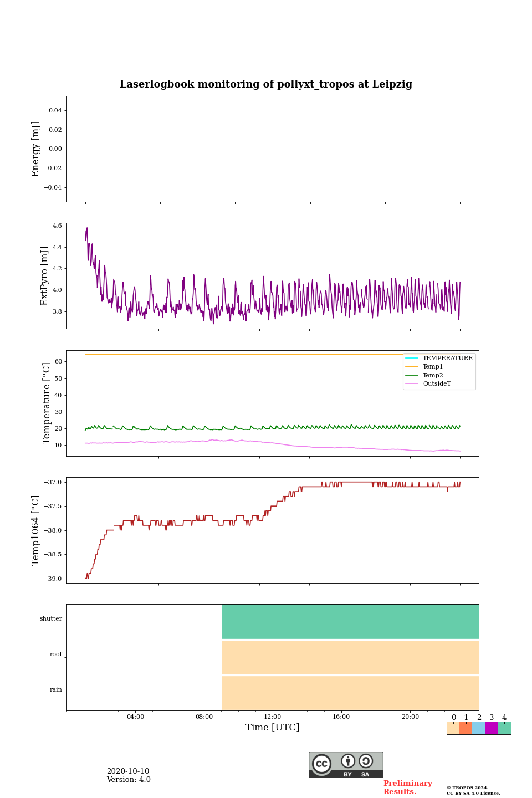Click the cyan TEMPERATURE legend line marker
This screenshot has width=532, height=798.
(x=412, y=358)
